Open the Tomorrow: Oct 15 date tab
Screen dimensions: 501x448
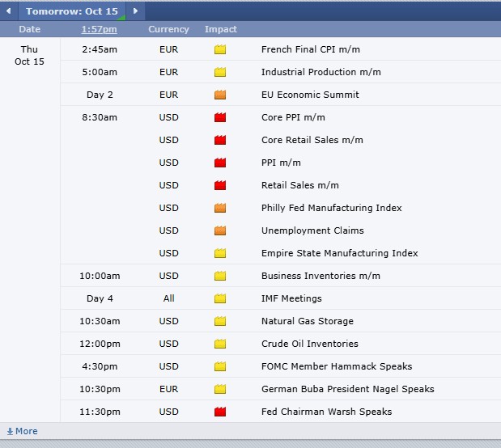coord(72,11)
